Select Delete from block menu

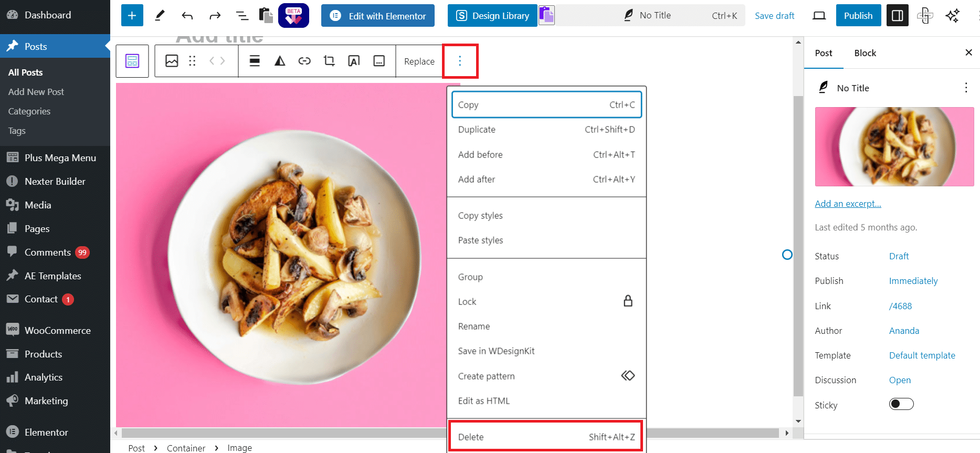point(546,437)
